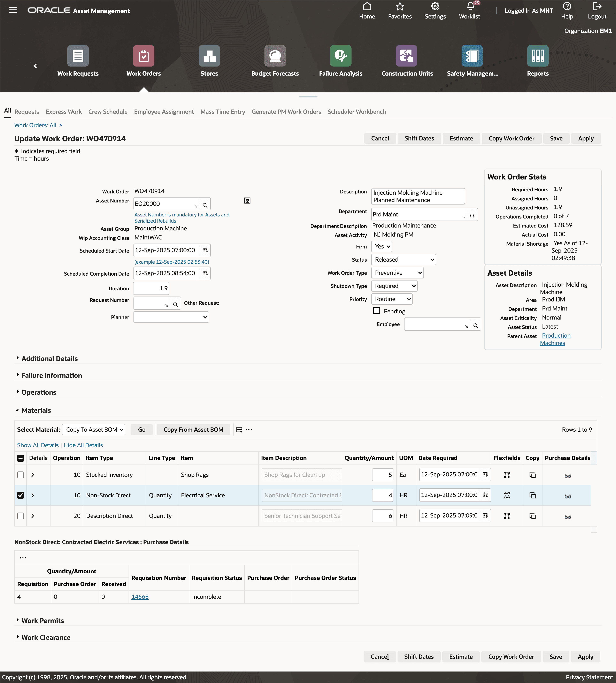Open requisition 14665 link

(x=140, y=597)
